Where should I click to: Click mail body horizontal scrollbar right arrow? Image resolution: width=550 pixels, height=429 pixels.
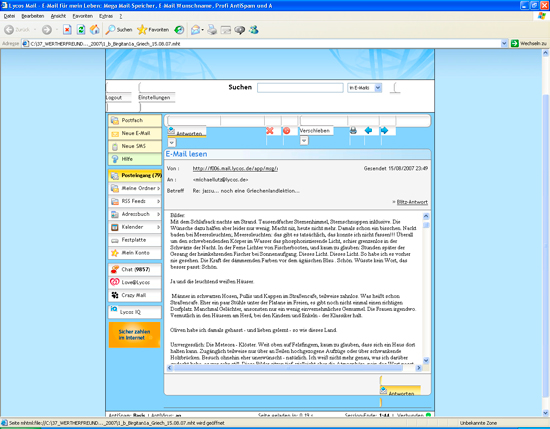point(418,368)
